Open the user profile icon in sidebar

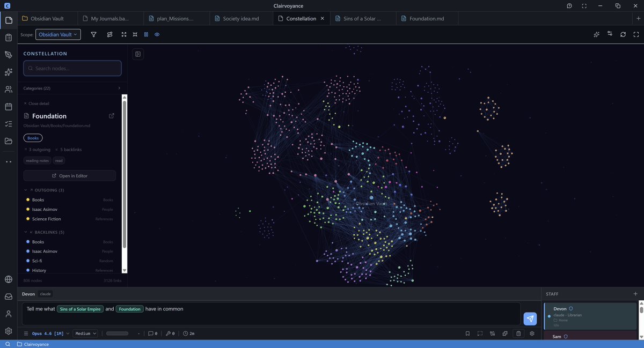(8, 314)
